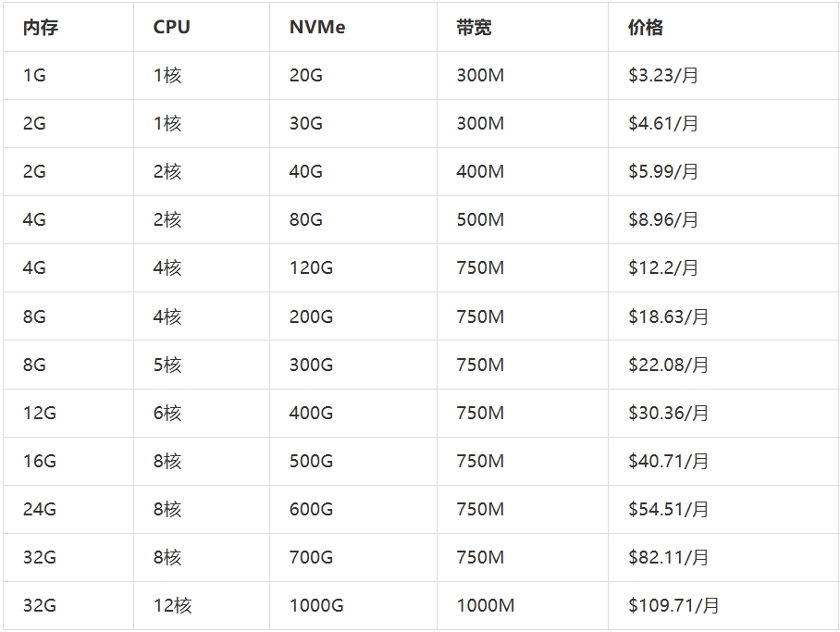Click the 12核 CPU cell
Image resolution: width=840 pixels, height=632 pixels.
coord(173,606)
